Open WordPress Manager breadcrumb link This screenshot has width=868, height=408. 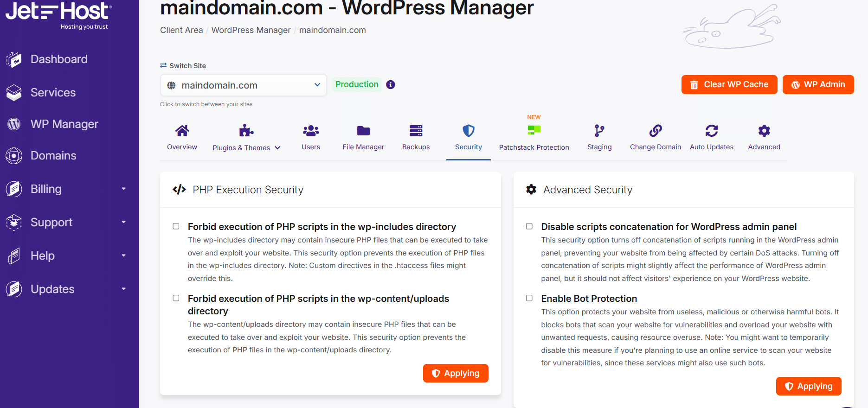(x=251, y=30)
